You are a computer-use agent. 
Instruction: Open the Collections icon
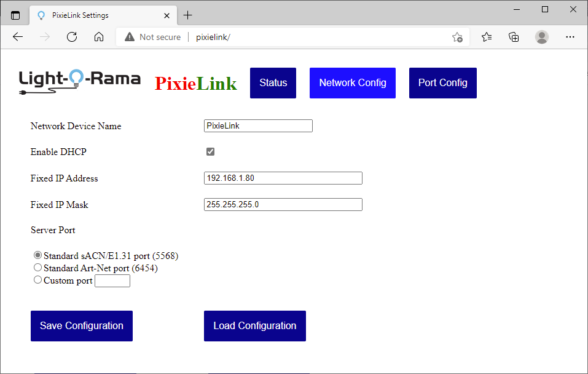514,37
